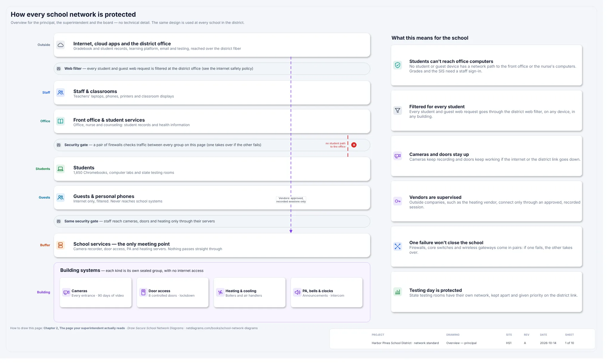Image resolution: width=609 pixels, height=364 pixels.
Task: Click the firewall icon beside Same security gate
Action: click(x=59, y=222)
